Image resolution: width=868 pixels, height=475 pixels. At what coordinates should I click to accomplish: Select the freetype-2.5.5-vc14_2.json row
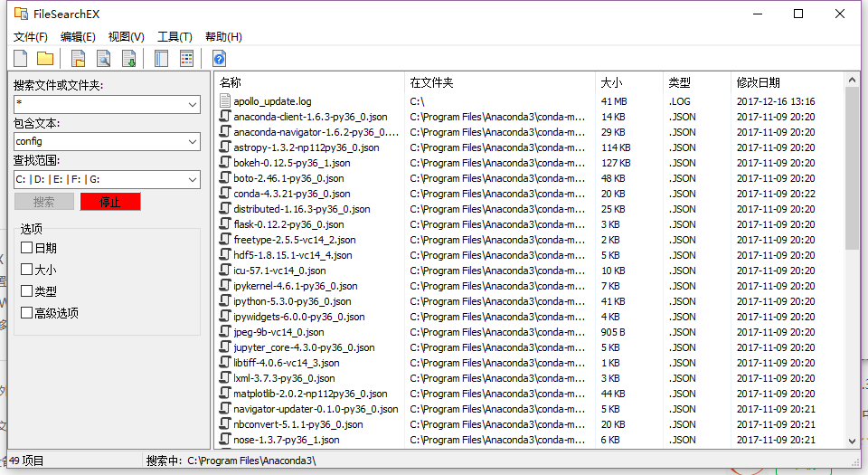point(530,240)
